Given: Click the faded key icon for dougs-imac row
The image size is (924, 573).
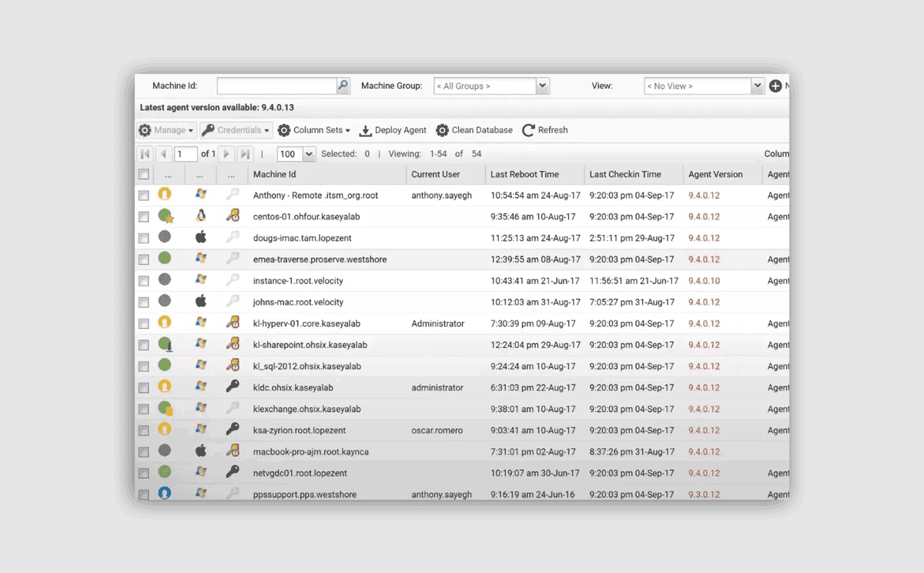Looking at the screenshot, I should tap(233, 237).
